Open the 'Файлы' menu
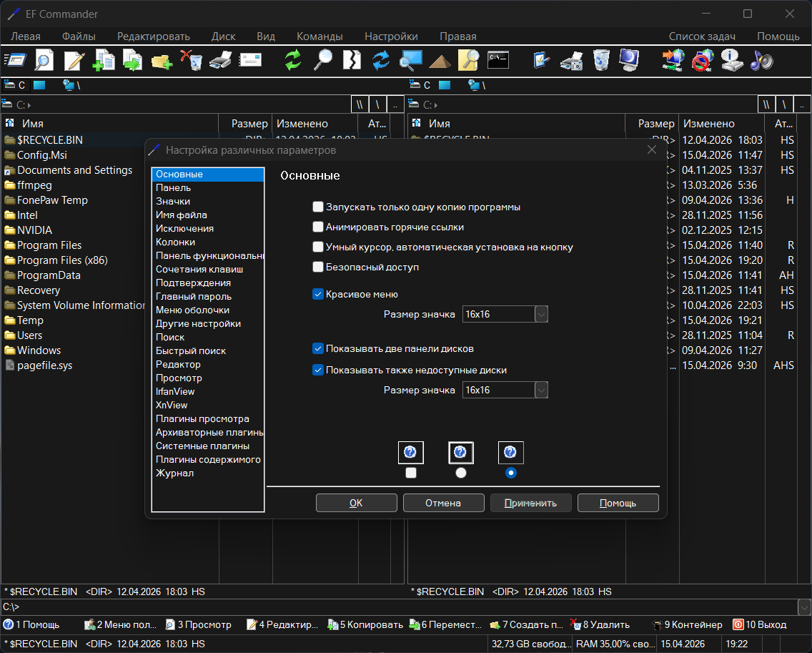The image size is (812, 653). click(x=79, y=36)
